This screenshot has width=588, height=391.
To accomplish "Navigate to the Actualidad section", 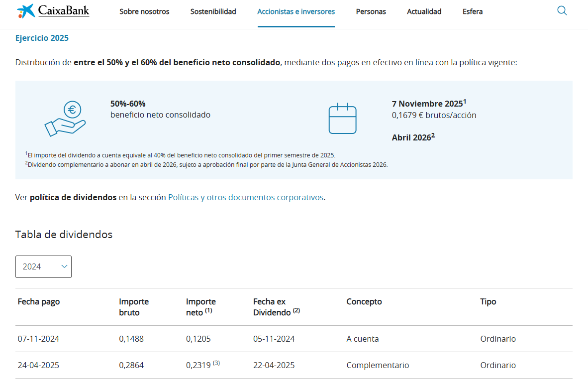I will pos(424,11).
